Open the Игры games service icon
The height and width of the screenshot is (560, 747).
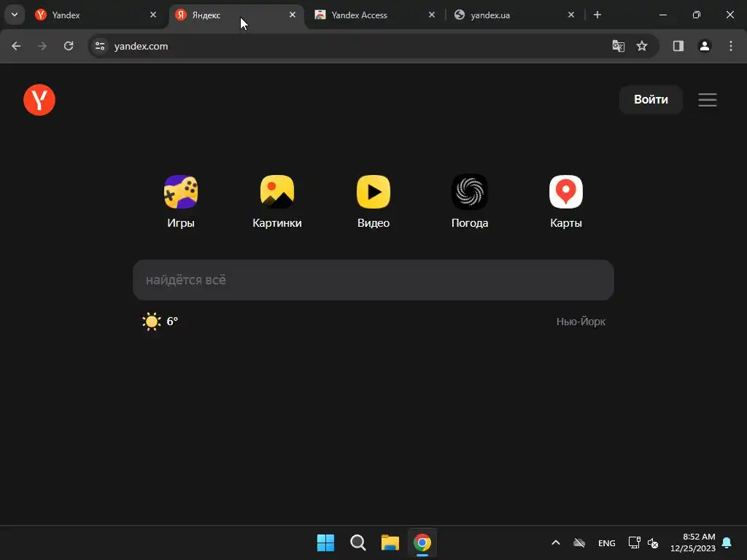tap(181, 192)
